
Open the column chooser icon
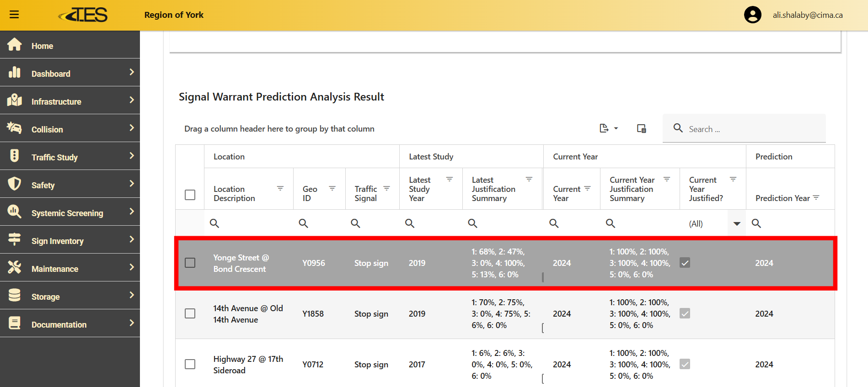tap(642, 128)
